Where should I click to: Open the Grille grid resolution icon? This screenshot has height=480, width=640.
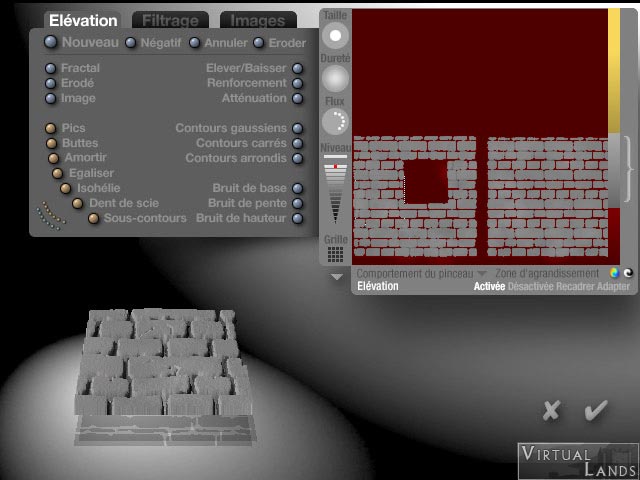point(336,254)
